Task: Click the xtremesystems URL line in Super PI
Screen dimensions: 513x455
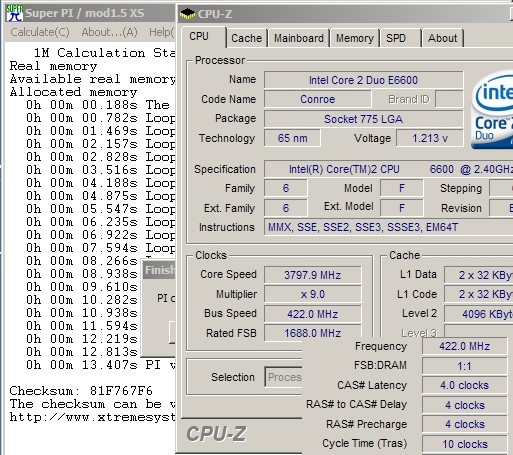Action: pyautogui.click(x=92, y=417)
